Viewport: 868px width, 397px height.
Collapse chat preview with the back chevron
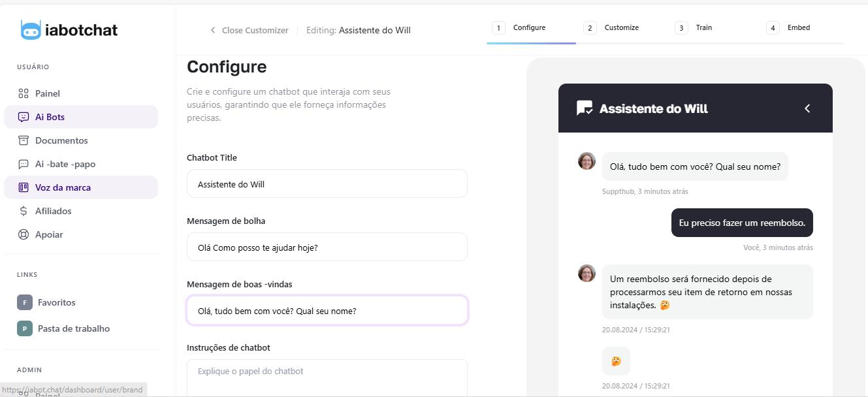coord(807,108)
